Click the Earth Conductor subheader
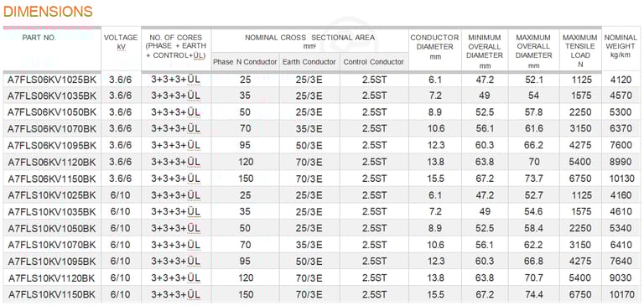 tap(309, 62)
